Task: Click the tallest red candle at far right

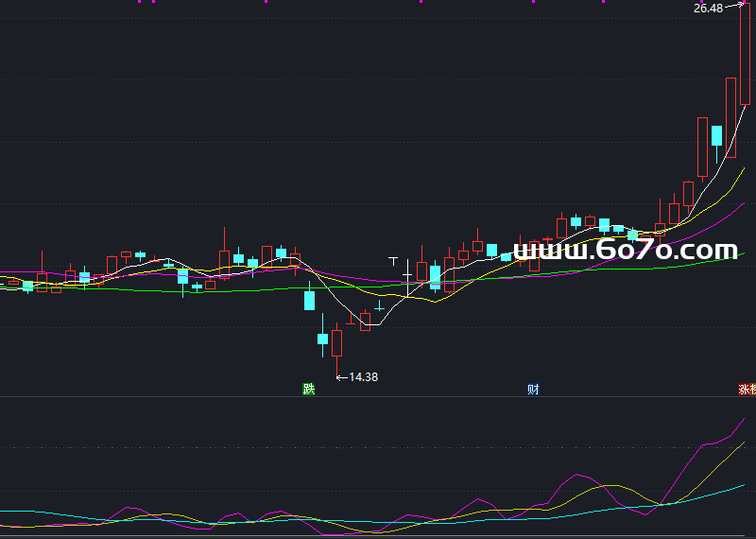Action: tap(745, 54)
